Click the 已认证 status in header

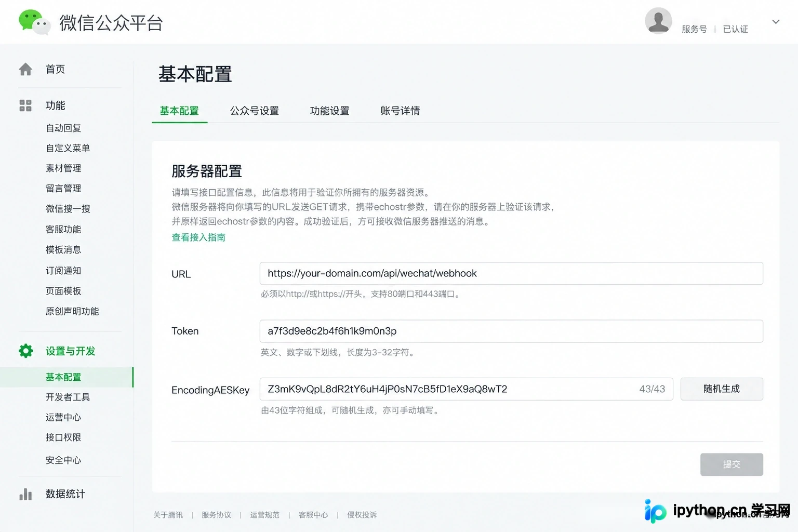click(x=736, y=29)
